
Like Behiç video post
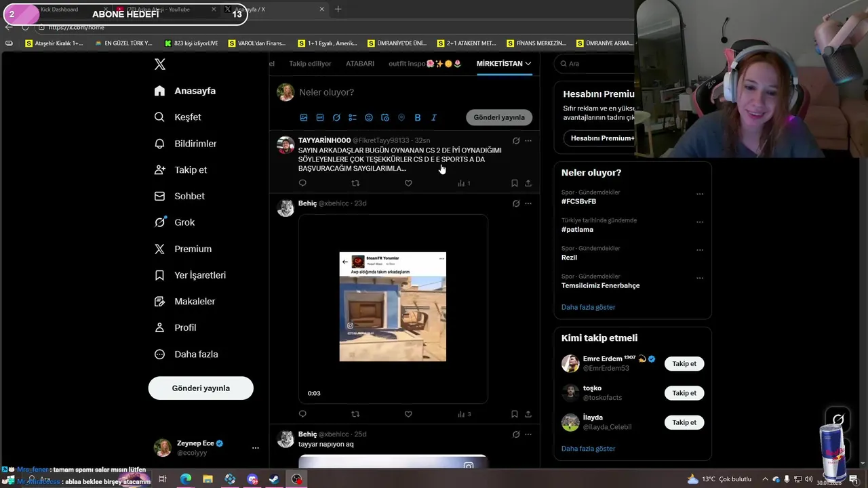(x=408, y=414)
